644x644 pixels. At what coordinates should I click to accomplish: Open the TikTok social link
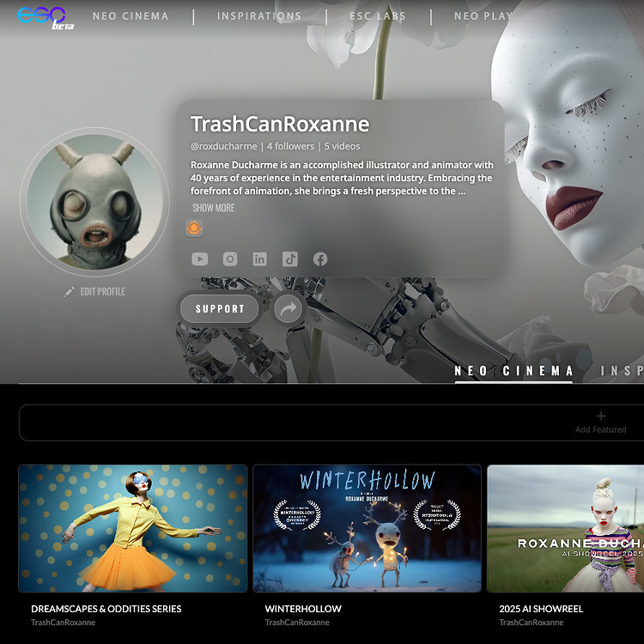290,259
